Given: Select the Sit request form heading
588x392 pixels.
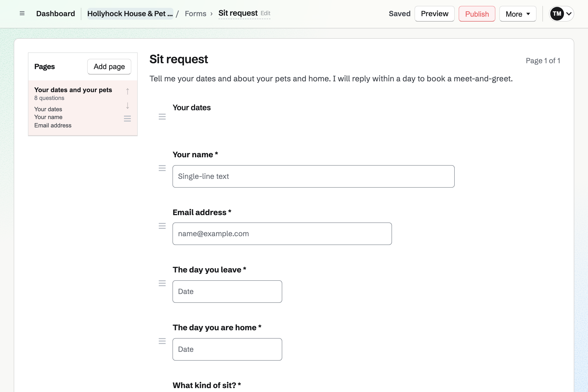Looking at the screenshot, I should (179, 59).
